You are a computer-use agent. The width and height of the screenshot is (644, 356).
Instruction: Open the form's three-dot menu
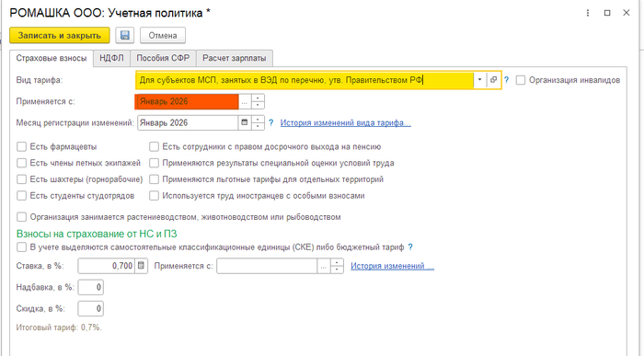coord(588,13)
